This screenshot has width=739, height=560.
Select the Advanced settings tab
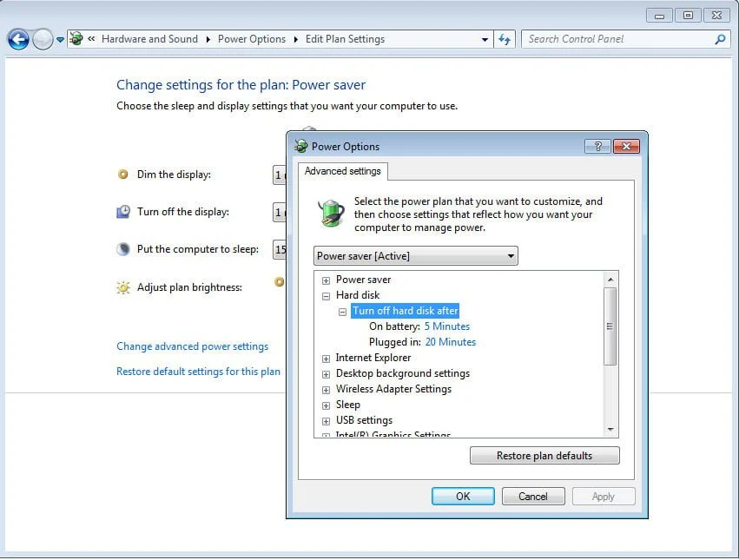[342, 171]
